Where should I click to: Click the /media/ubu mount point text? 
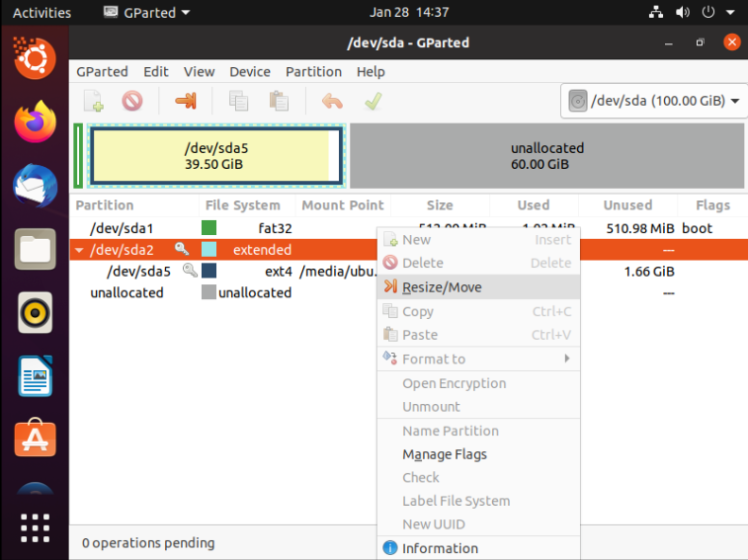(338, 272)
